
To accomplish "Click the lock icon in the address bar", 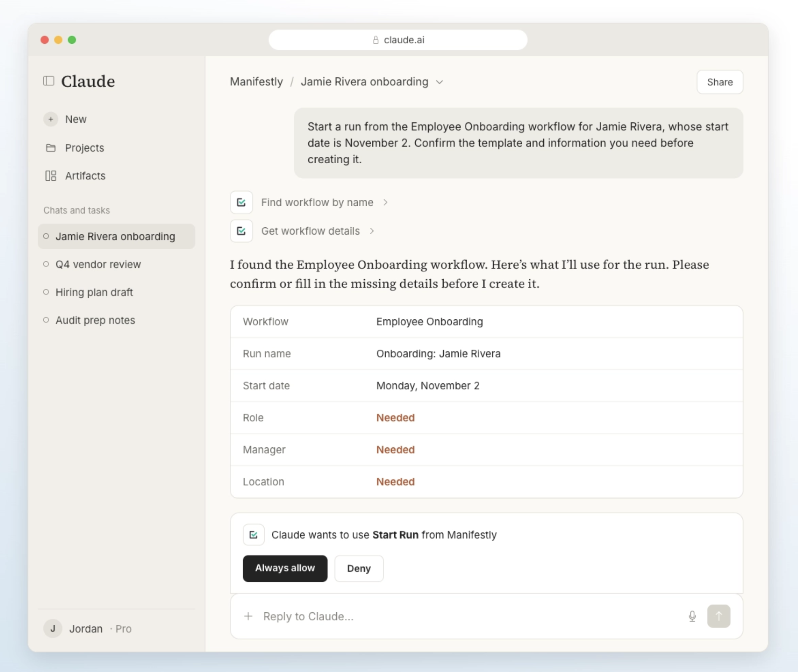I will coord(376,40).
